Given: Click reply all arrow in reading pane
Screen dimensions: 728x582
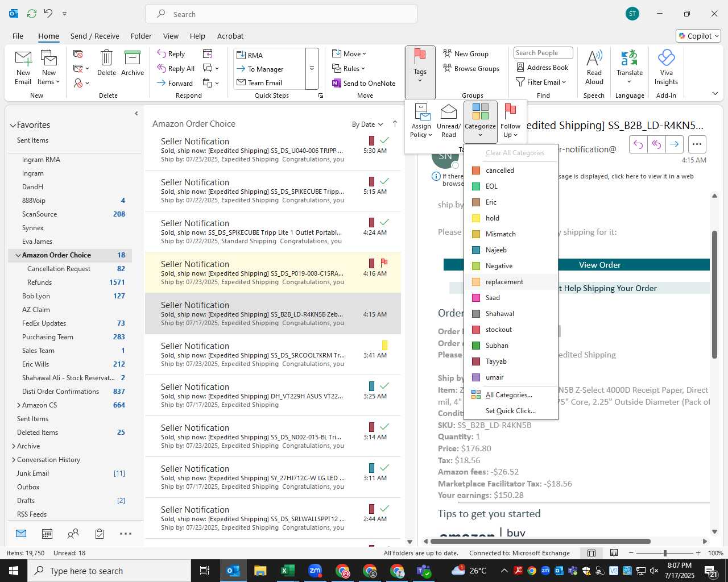Looking at the screenshot, I should [x=656, y=144].
